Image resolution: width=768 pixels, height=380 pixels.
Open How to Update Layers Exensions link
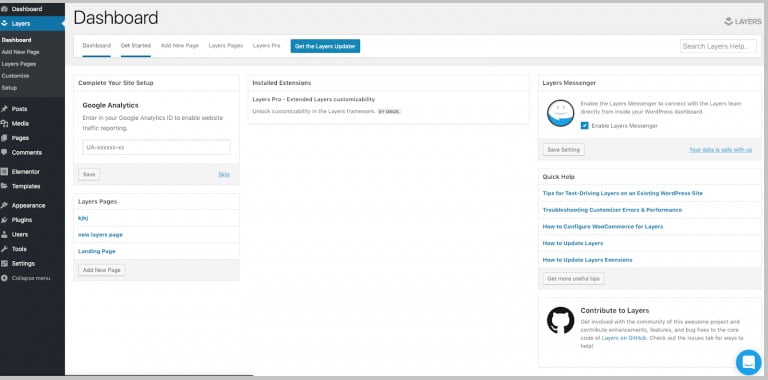point(587,260)
